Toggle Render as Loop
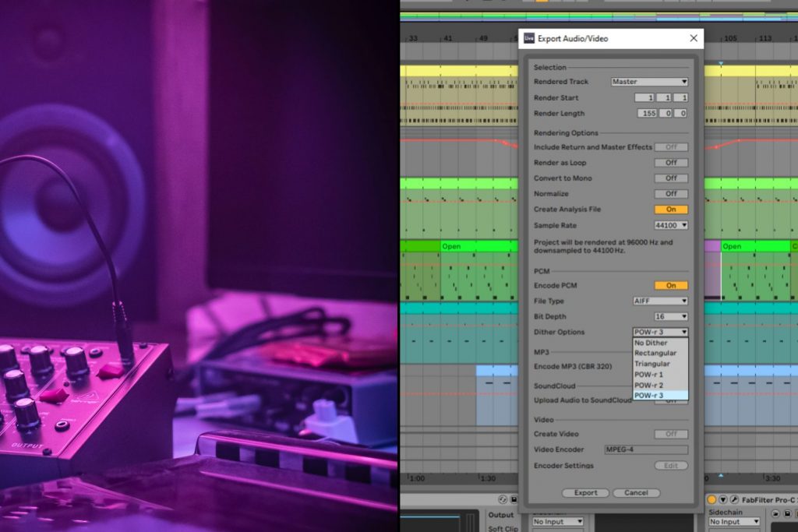This screenshot has height=532, width=798. click(671, 163)
